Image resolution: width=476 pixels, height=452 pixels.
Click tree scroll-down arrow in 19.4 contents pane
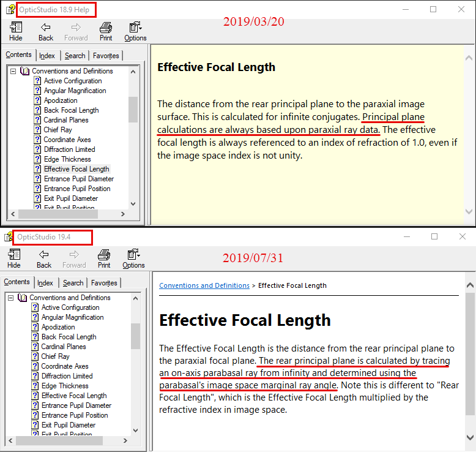(x=135, y=431)
